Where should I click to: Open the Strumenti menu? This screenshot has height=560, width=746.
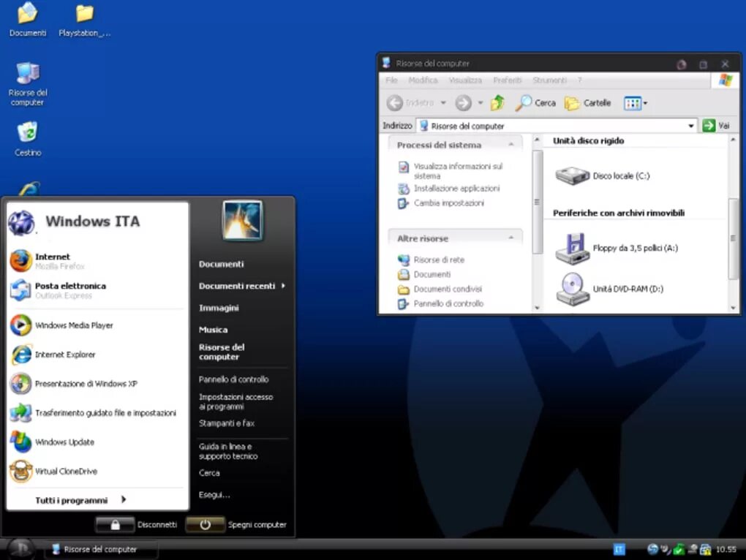coord(550,80)
